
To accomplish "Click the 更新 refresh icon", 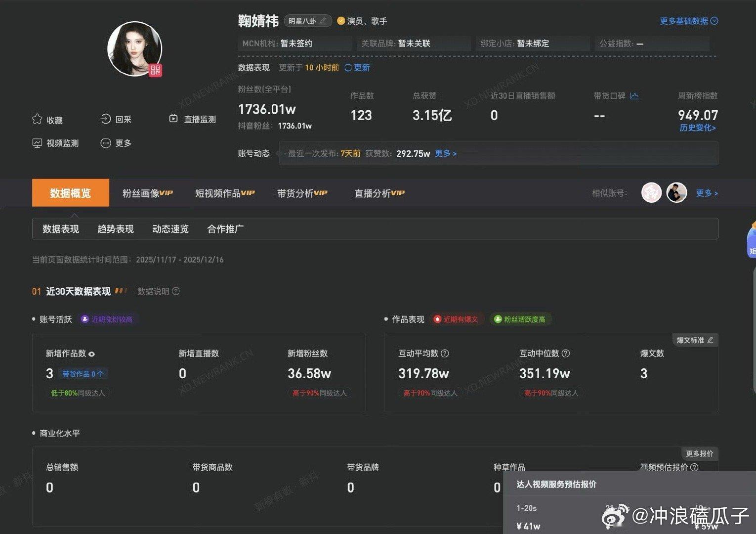I will pos(347,68).
